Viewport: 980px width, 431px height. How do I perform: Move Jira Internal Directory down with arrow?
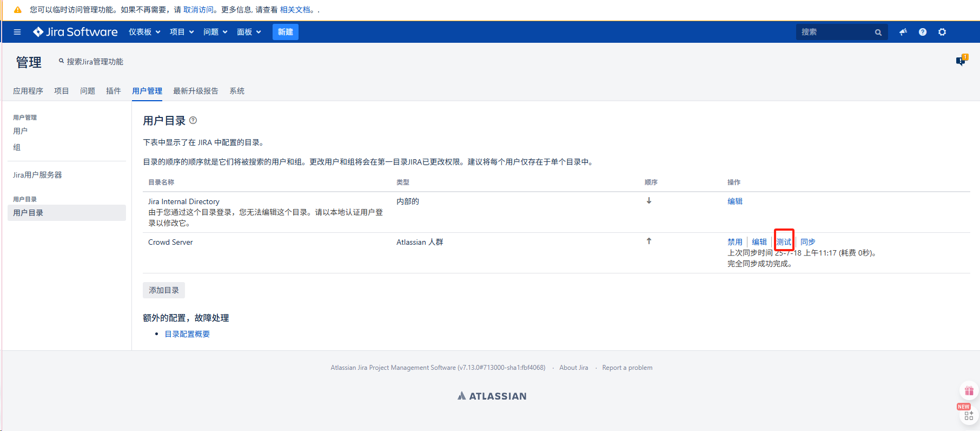tap(649, 200)
